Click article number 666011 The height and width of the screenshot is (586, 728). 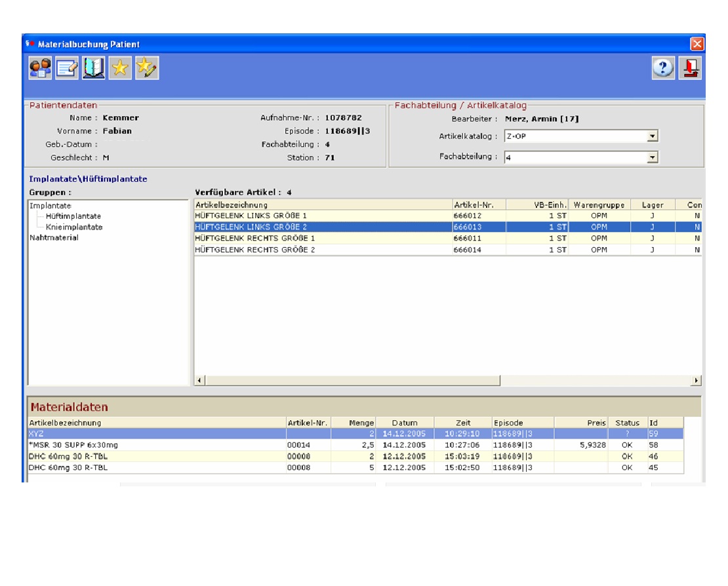click(x=467, y=238)
